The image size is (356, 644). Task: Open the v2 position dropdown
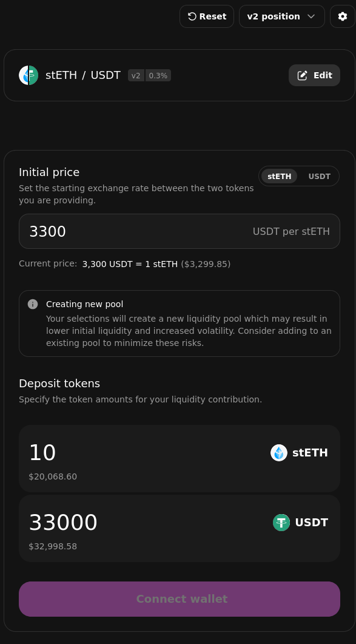(281, 16)
